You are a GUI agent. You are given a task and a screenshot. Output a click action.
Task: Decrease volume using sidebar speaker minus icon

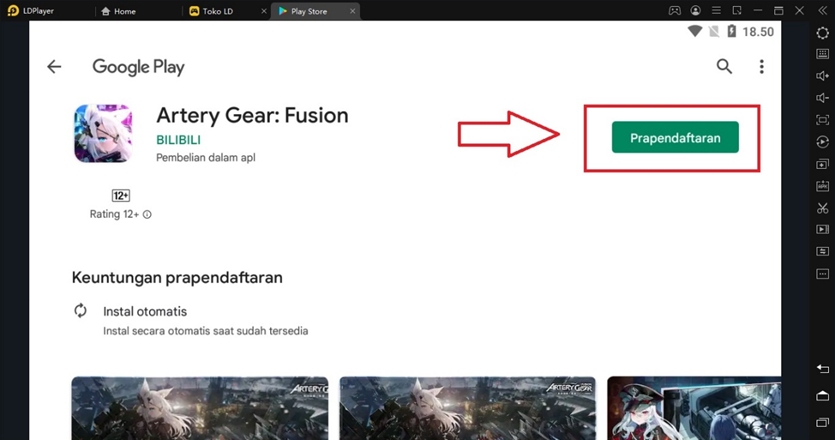822,98
